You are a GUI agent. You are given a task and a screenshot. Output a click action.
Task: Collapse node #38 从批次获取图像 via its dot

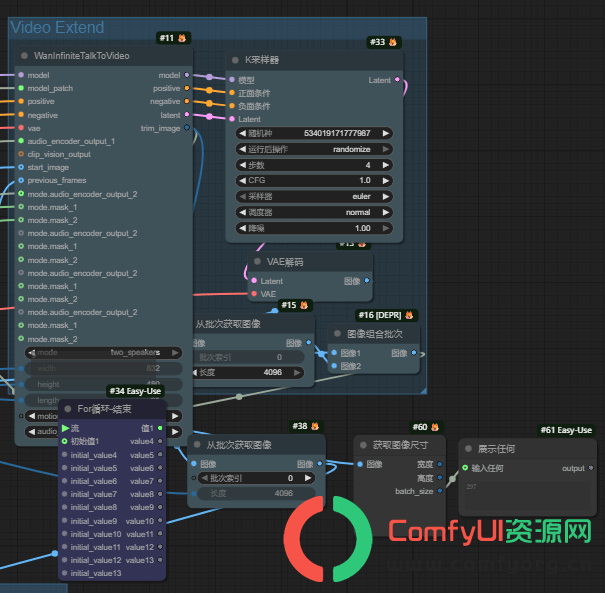tap(197, 444)
